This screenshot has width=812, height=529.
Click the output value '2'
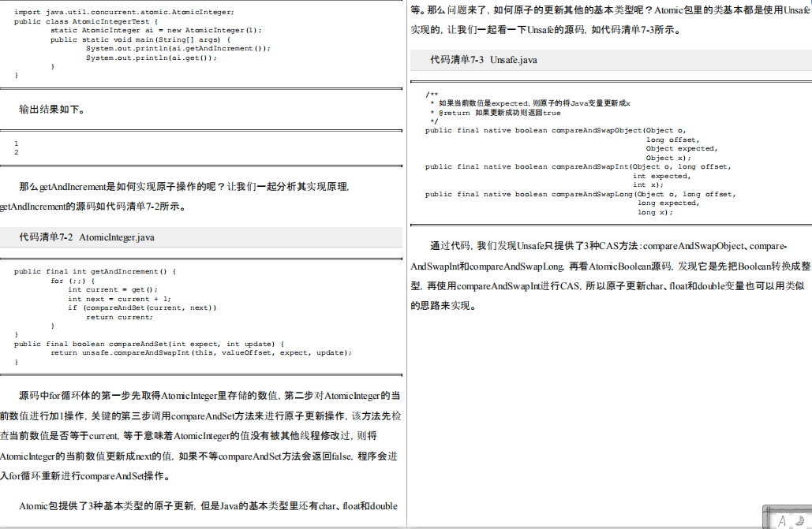pos(16,152)
